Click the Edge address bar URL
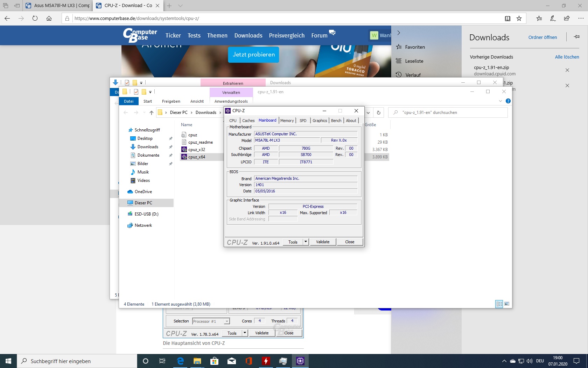Screen dimensions: 588x368 (x=136, y=18)
